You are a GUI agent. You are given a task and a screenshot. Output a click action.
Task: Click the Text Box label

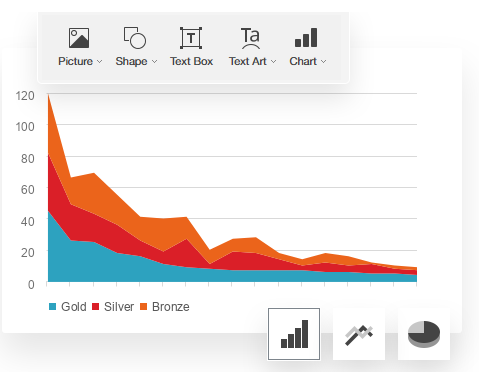click(x=191, y=61)
